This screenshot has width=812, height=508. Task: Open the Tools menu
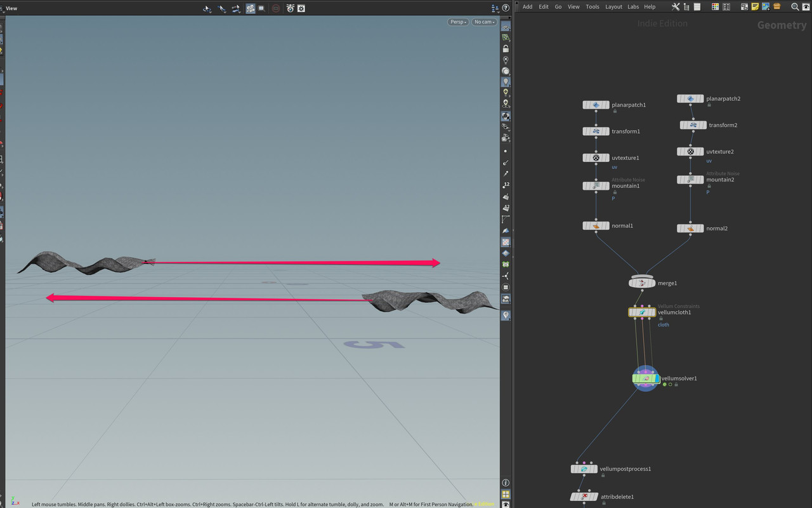[593, 6]
